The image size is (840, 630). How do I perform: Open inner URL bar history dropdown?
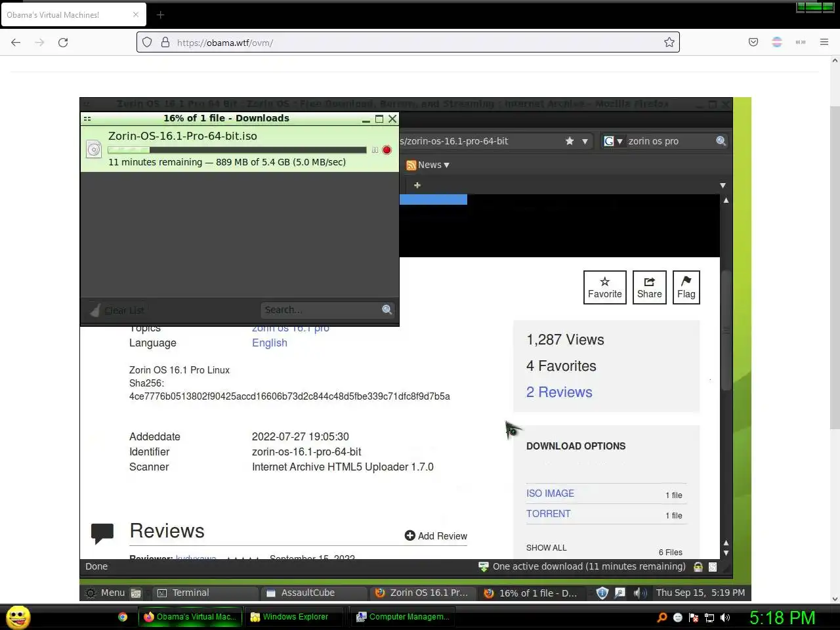pos(585,141)
